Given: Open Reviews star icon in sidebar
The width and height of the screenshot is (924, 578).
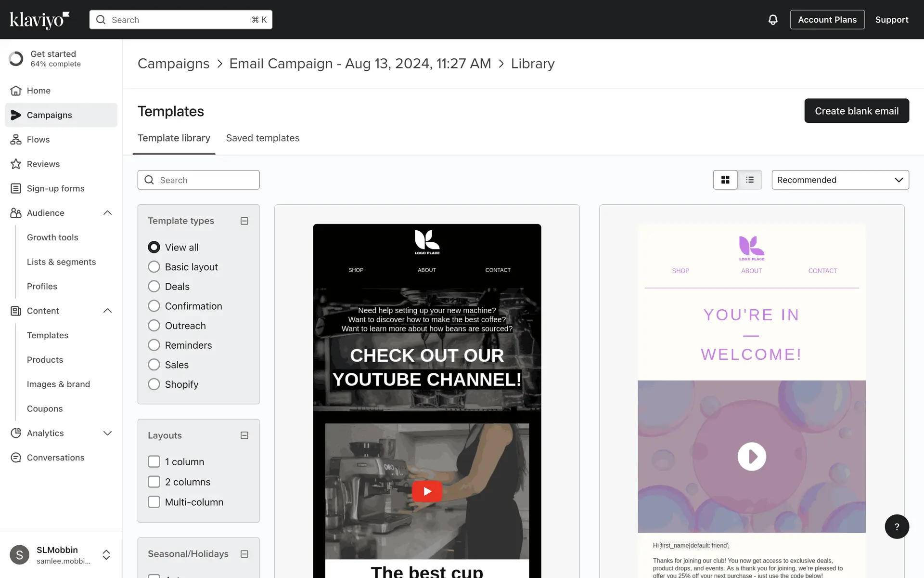Looking at the screenshot, I should pyautogui.click(x=16, y=164).
